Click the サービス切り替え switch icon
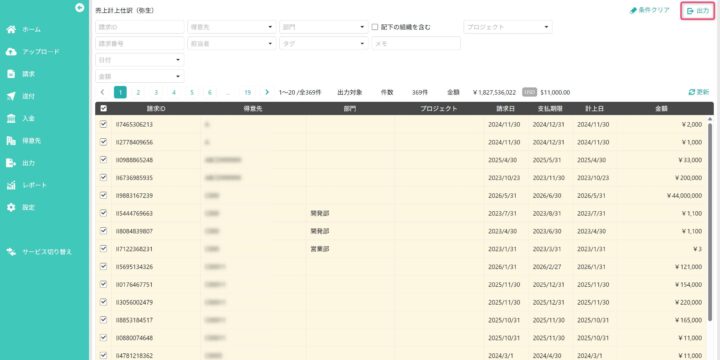Image resolution: width=720 pixels, height=360 pixels. pos(11,252)
